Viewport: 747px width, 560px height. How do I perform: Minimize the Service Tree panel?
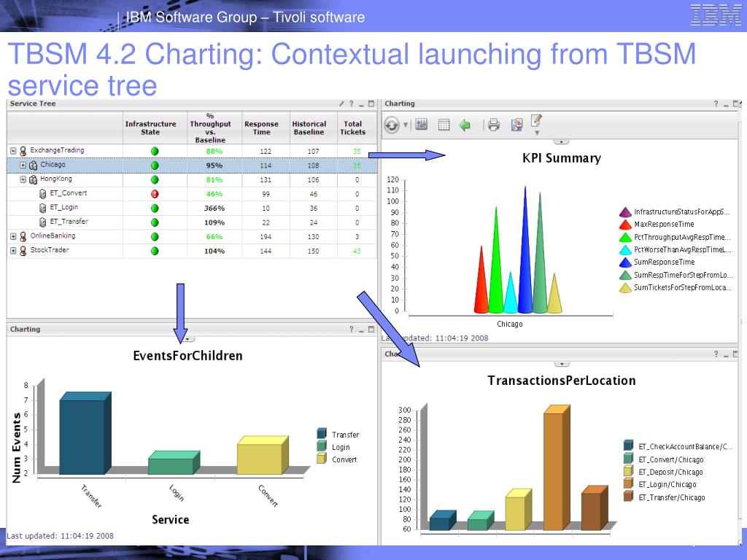point(362,104)
